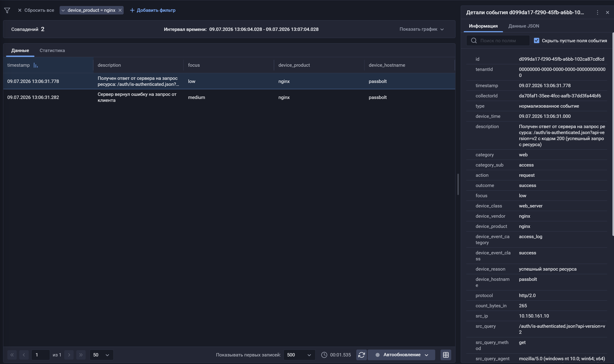Select the Данные tab
This screenshot has width=614, height=364.
[20, 50]
